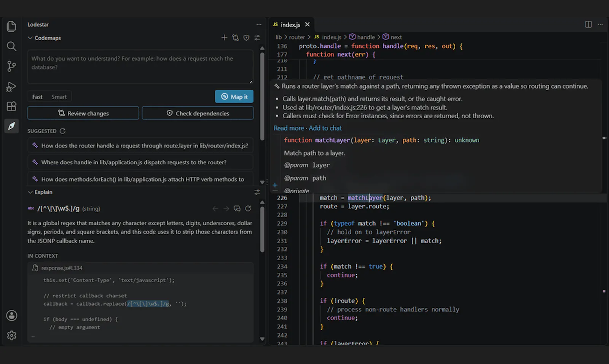Select next in the breadcrumb

tap(392, 37)
